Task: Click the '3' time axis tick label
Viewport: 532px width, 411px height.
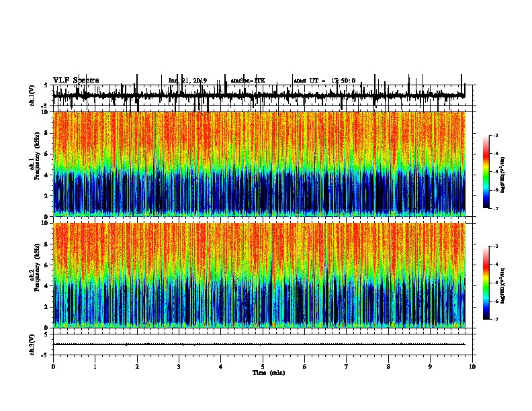Action: pyautogui.click(x=179, y=367)
